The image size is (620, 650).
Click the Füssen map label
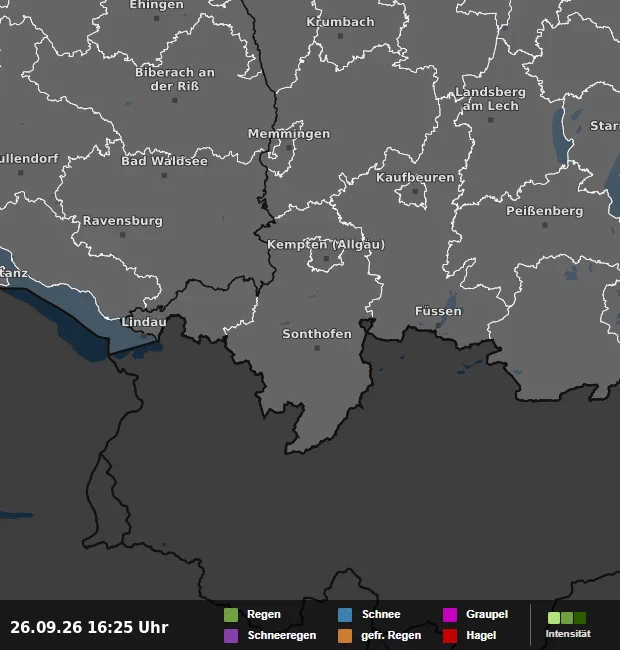pyautogui.click(x=438, y=311)
